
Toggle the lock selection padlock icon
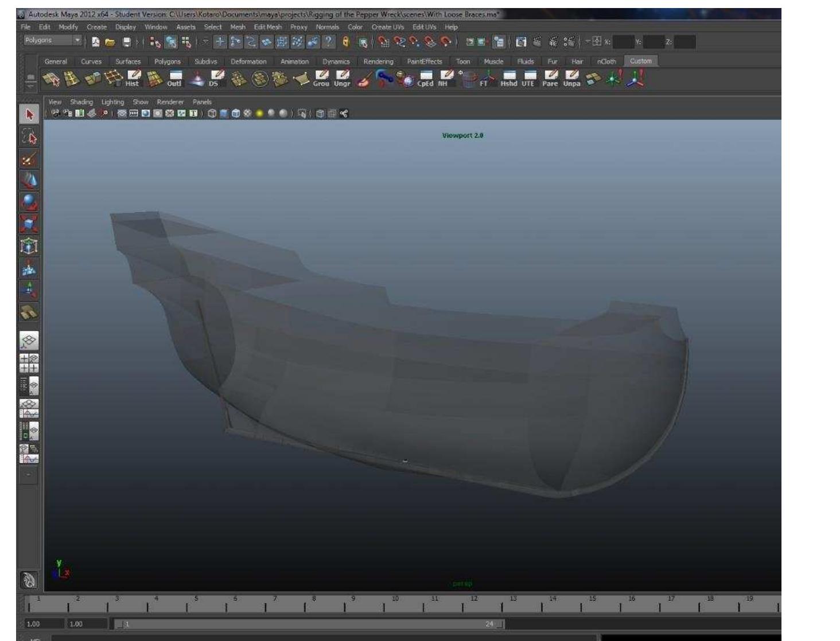(x=345, y=42)
